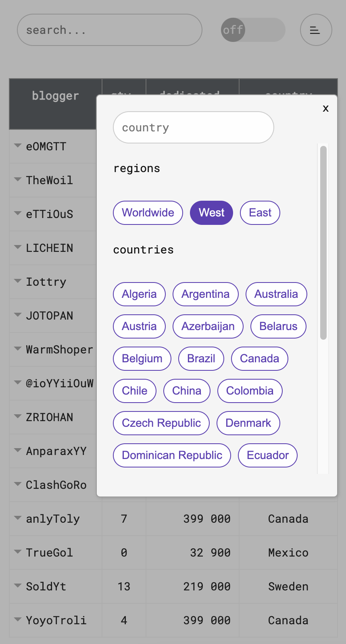Expand the TrueGol row

pos(18,552)
